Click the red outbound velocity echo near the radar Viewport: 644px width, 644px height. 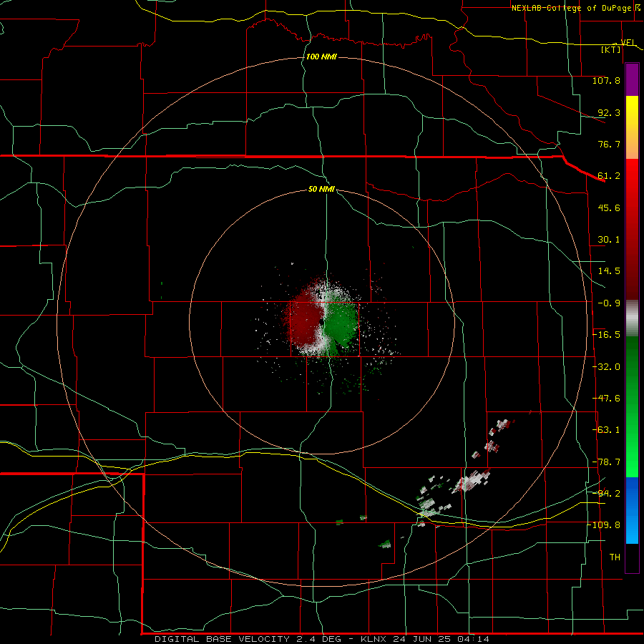coord(305,321)
